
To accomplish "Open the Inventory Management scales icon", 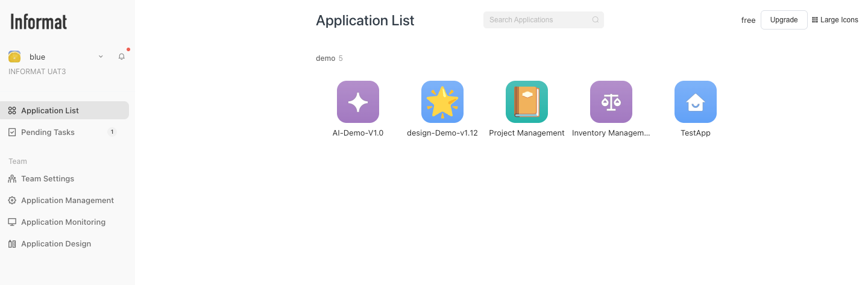I will point(611,102).
